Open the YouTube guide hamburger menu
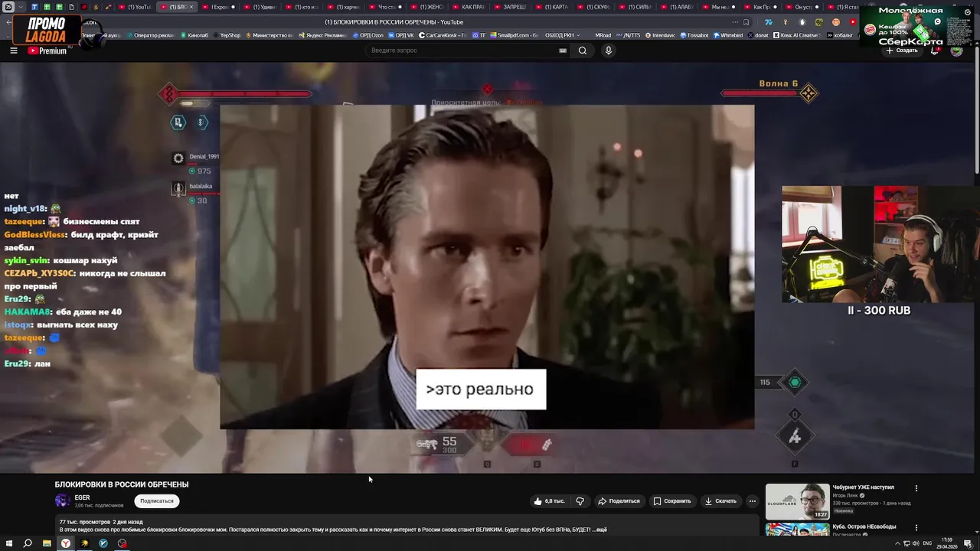980x551 pixels. [x=14, y=51]
